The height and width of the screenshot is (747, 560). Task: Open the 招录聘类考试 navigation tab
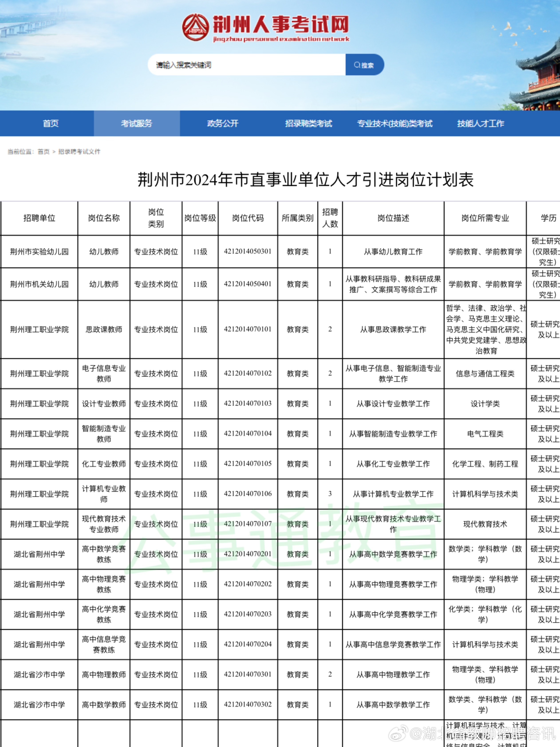309,124
